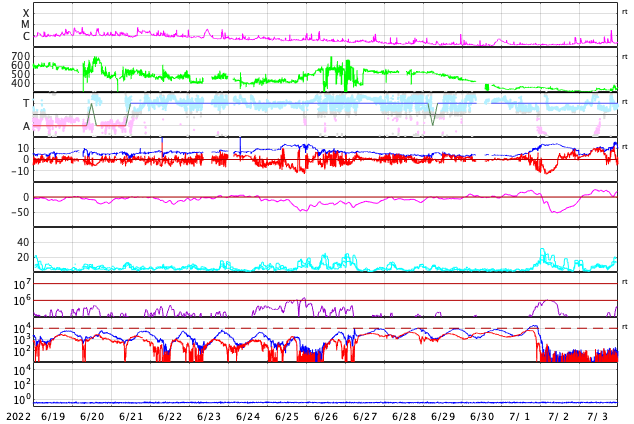The image size is (634, 424).
Task: Select the 6/30 date label
Action: point(482,417)
